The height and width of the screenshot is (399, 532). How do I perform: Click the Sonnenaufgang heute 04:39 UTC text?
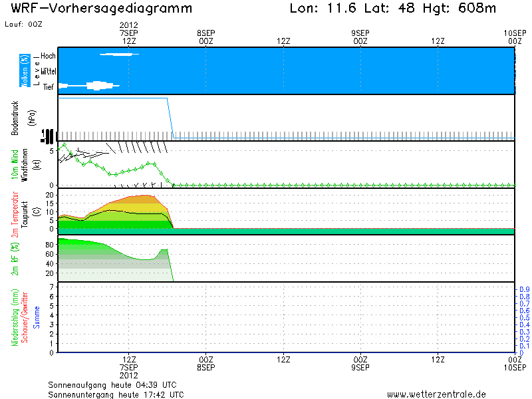[112, 385]
